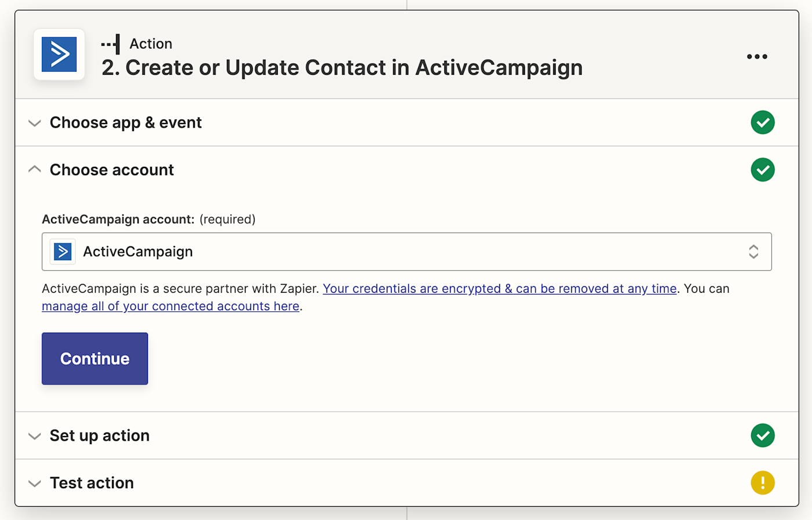Select the Test action section title
Image resolution: width=812 pixels, height=520 pixels.
tap(92, 483)
